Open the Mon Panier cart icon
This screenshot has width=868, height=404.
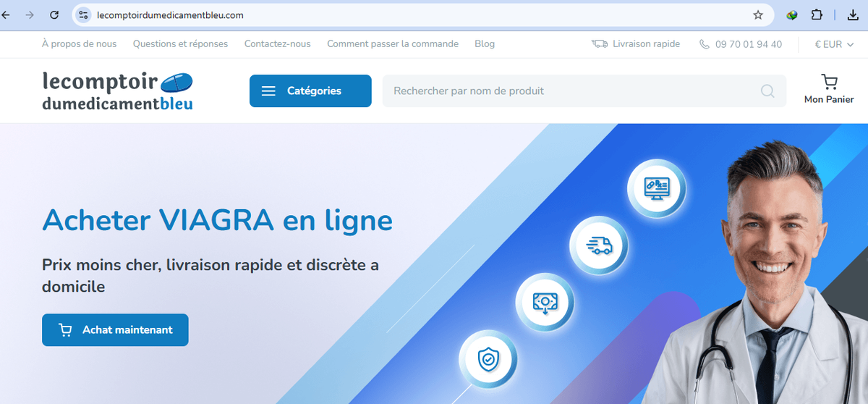pyautogui.click(x=829, y=81)
